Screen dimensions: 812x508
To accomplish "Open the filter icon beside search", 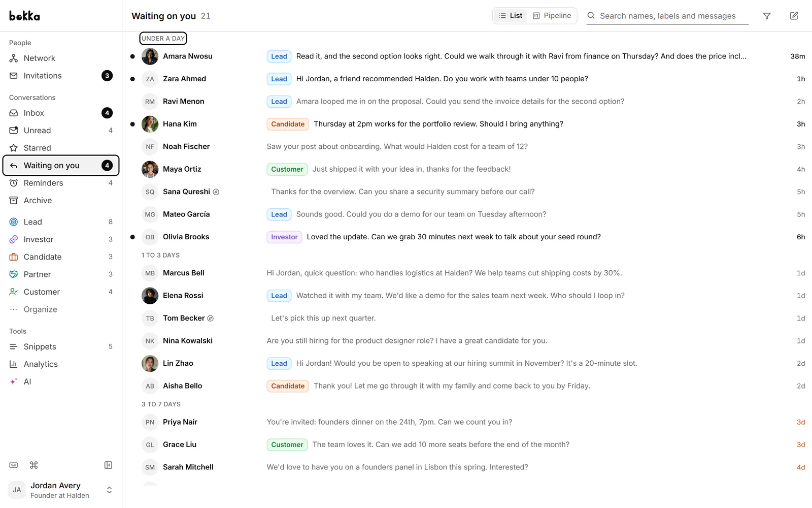I will point(767,16).
